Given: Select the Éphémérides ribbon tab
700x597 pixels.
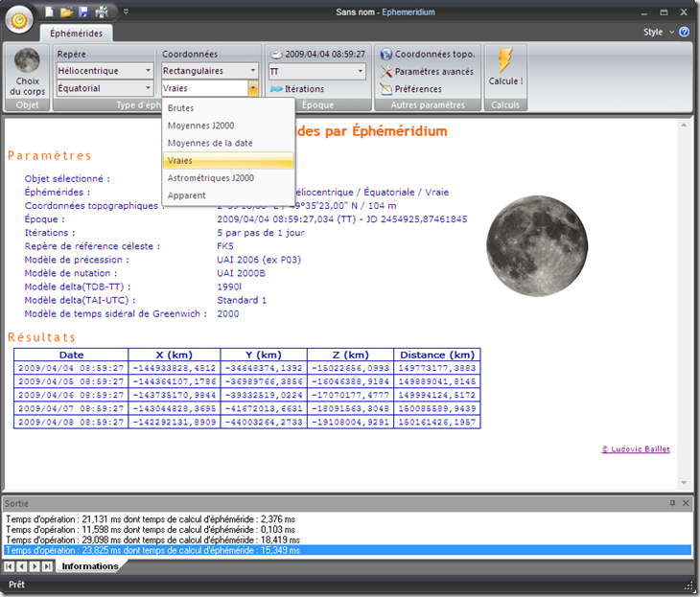Looking at the screenshot, I should [x=76, y=34].
